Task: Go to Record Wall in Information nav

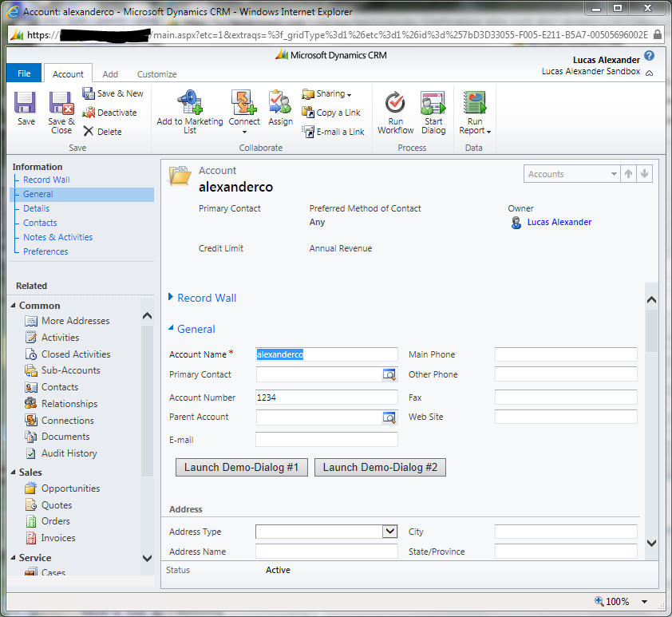Action: click(46, 180)
